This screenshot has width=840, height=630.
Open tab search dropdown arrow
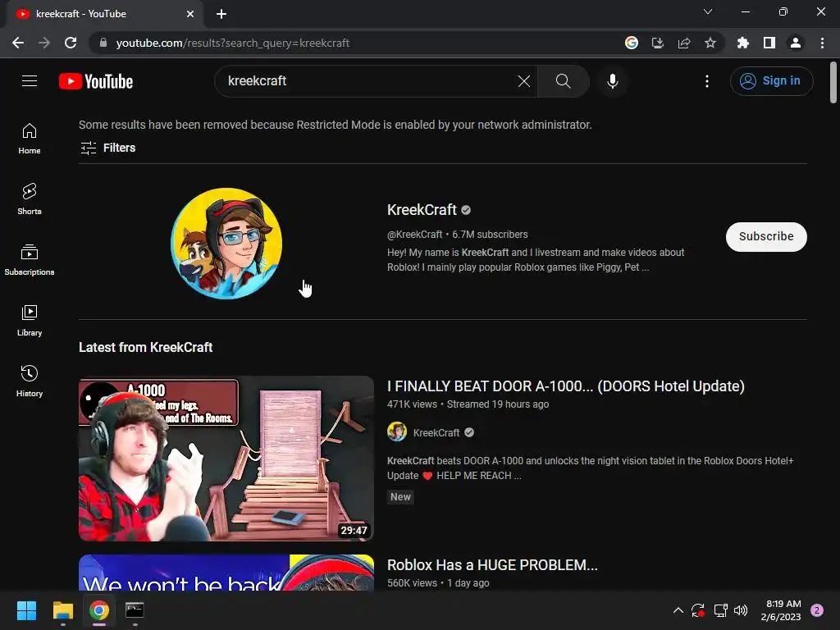[708, 11]
